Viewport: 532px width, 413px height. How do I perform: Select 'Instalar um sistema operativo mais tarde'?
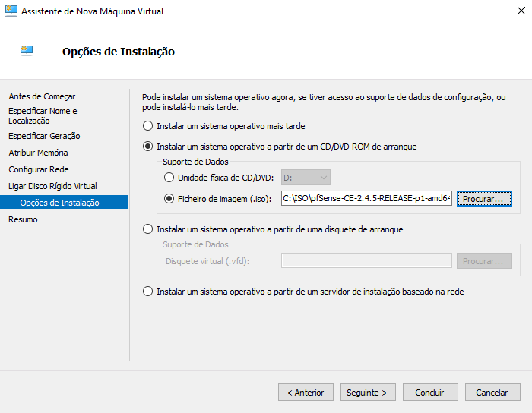pyautogui.click(x=148, y=125)
